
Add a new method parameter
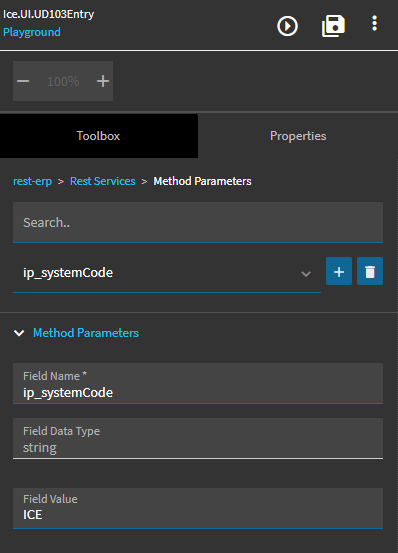point(339,271)
